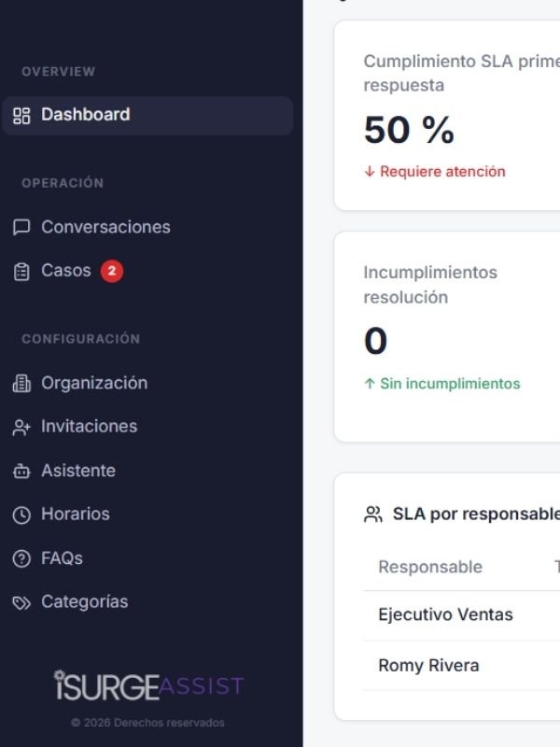560x747 pixels.
Task: Open the Casos menu entry
Action: click(x=66, y=271)
